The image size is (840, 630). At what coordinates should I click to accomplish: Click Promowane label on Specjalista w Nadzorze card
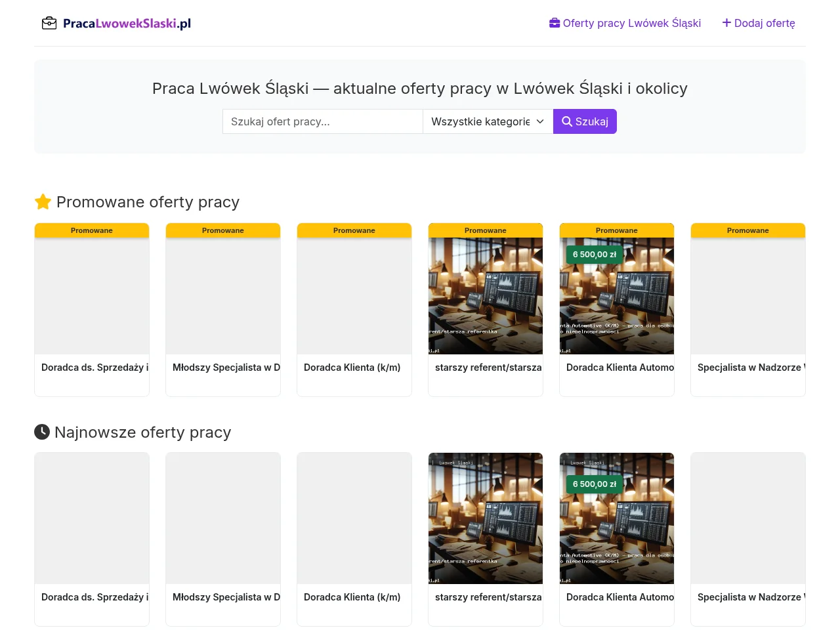coord(748,230)
